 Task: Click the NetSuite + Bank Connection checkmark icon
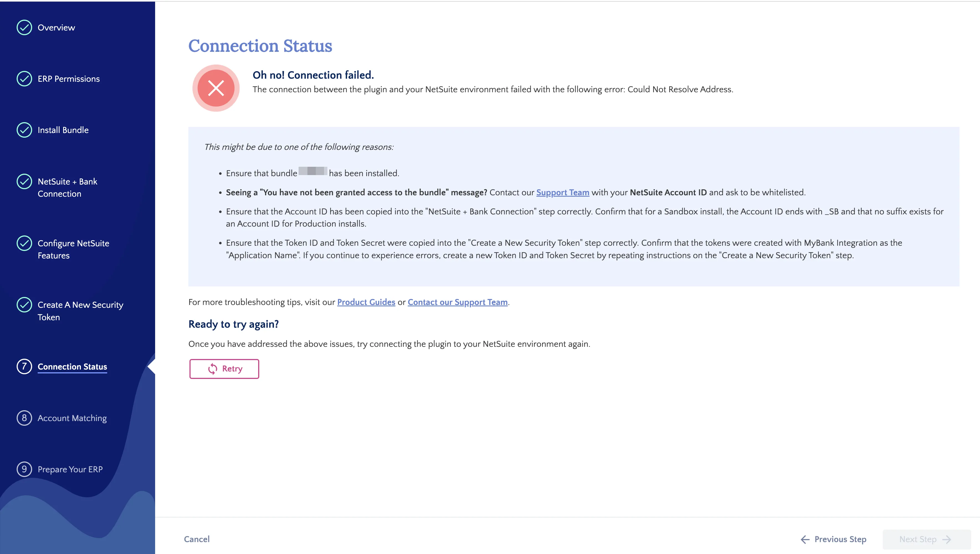(x=24, y=181)
